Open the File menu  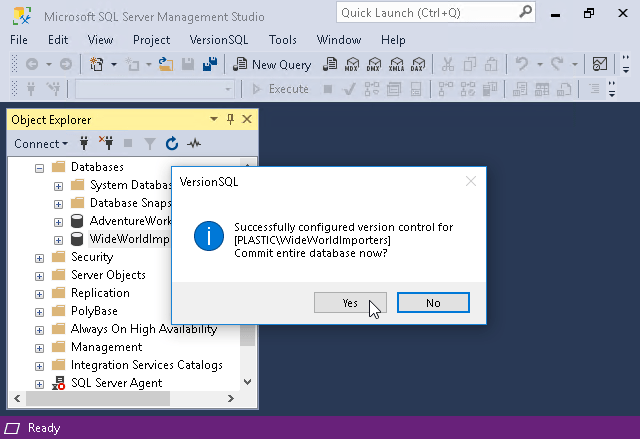pos(19,40)
